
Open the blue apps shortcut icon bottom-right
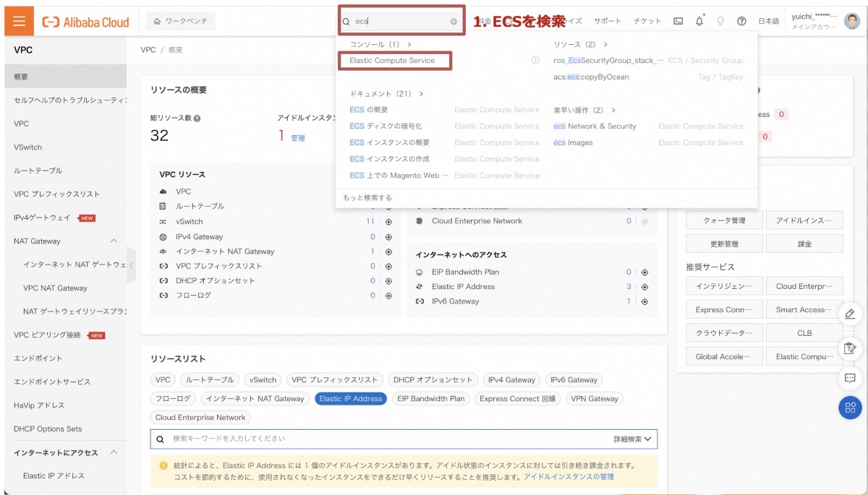pos(850,408)
